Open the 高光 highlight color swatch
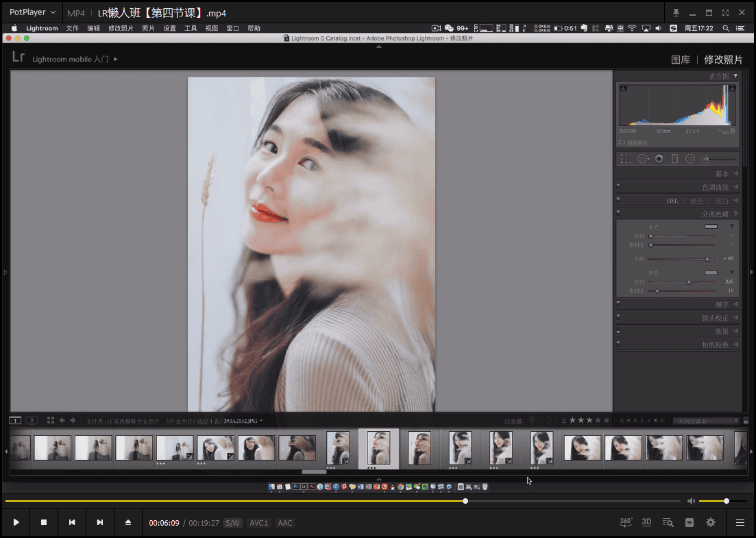756x538 pixels. point(711,227)
